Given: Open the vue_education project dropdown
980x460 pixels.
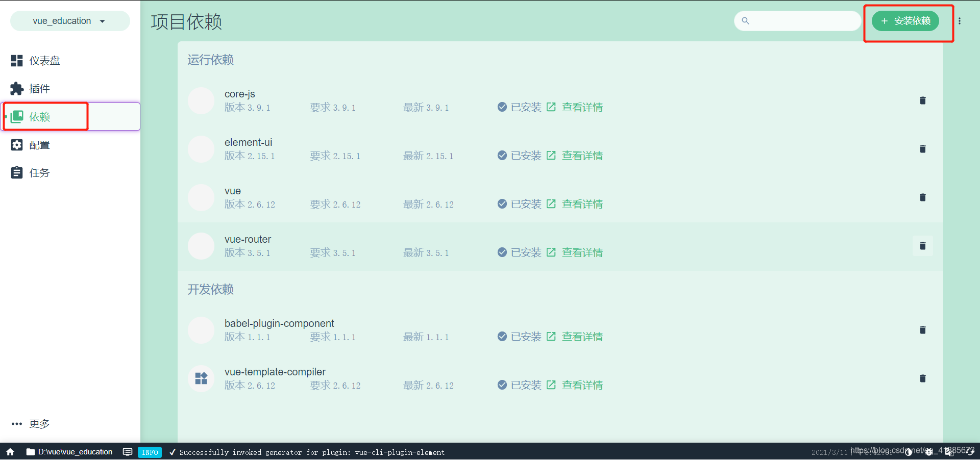Looking at the screenshot, I should [70, 21].
